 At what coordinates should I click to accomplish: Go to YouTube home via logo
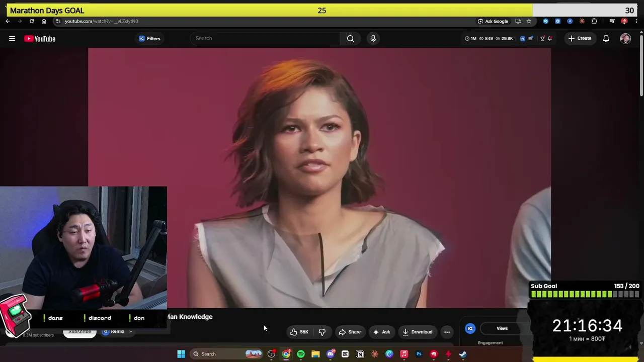pos(40,39)
